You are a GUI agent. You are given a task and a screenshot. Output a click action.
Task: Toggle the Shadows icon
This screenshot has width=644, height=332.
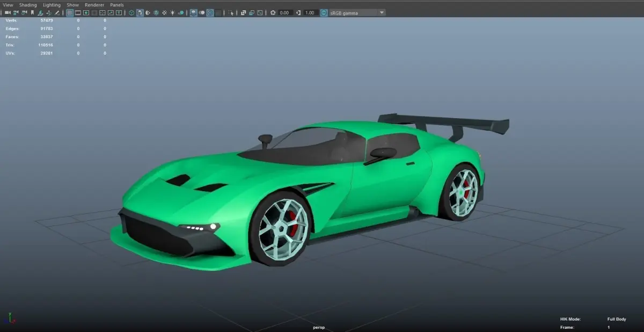(x=181, y=12)
